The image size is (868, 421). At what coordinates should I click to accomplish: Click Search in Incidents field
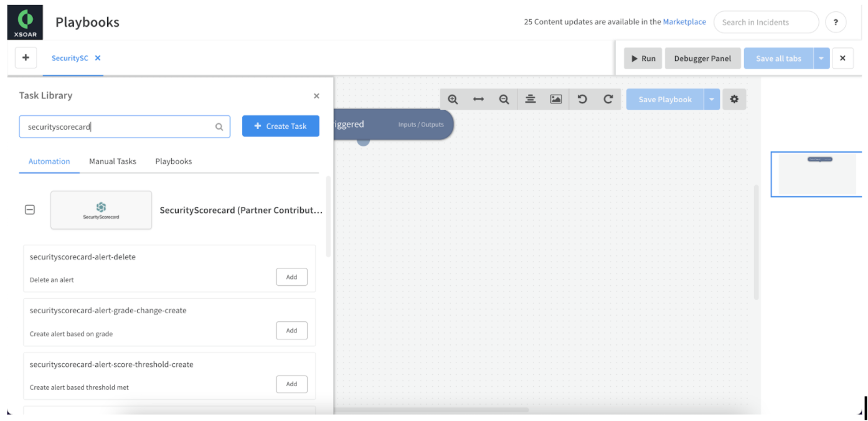[766, 22]
